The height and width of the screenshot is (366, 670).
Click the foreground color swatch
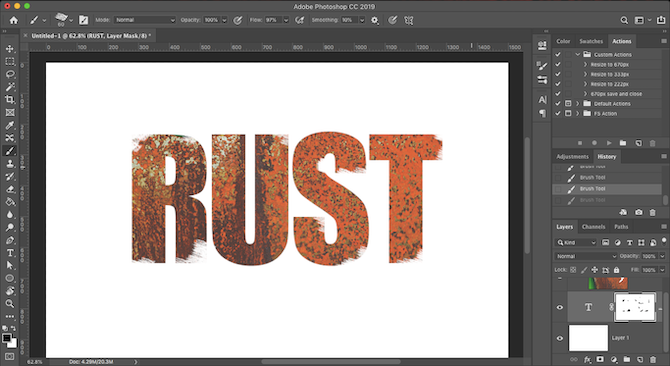pos(7,338)
